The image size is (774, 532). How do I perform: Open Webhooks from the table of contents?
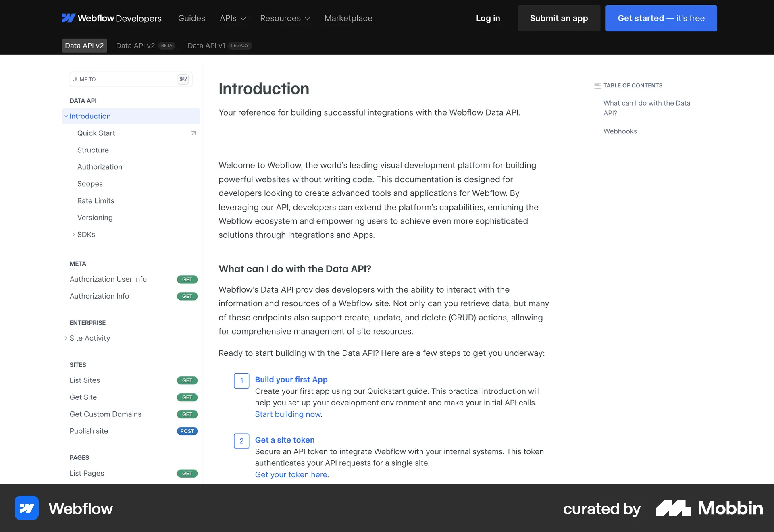point(620,131)
